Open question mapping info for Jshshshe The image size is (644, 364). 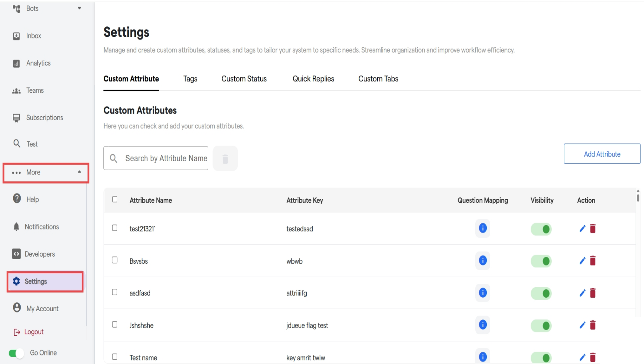click(x=483, y=325)
